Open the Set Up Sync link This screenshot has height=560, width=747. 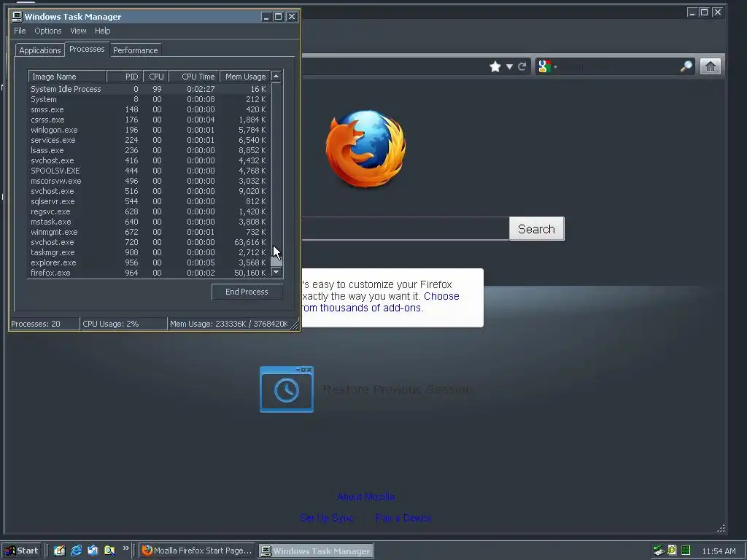click(x=326, y=518)
